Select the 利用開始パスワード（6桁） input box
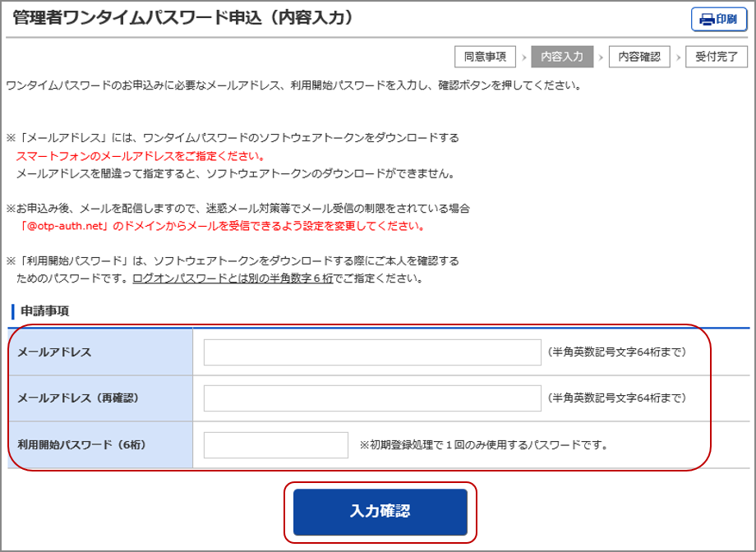 pos(276,445)
